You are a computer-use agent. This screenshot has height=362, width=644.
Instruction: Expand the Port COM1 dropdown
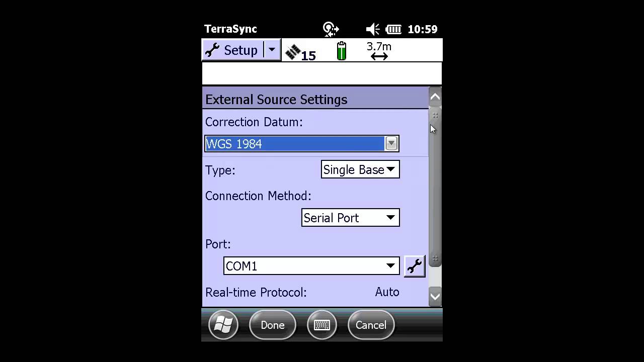coord(311,266)
